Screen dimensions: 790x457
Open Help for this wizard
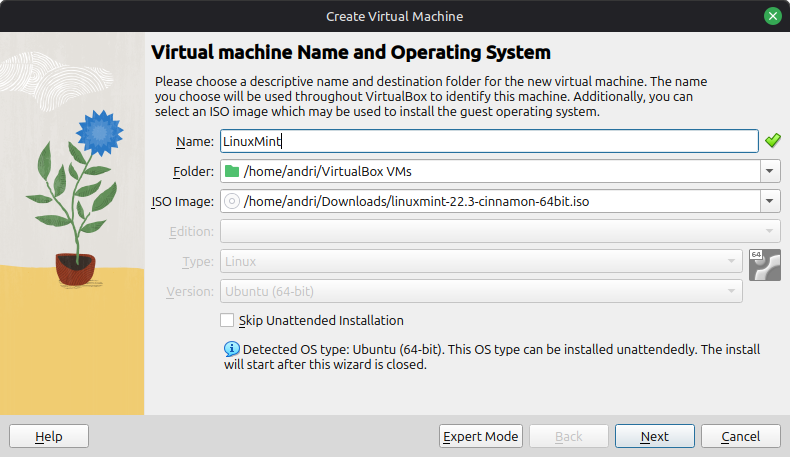(x=49, y=436)
